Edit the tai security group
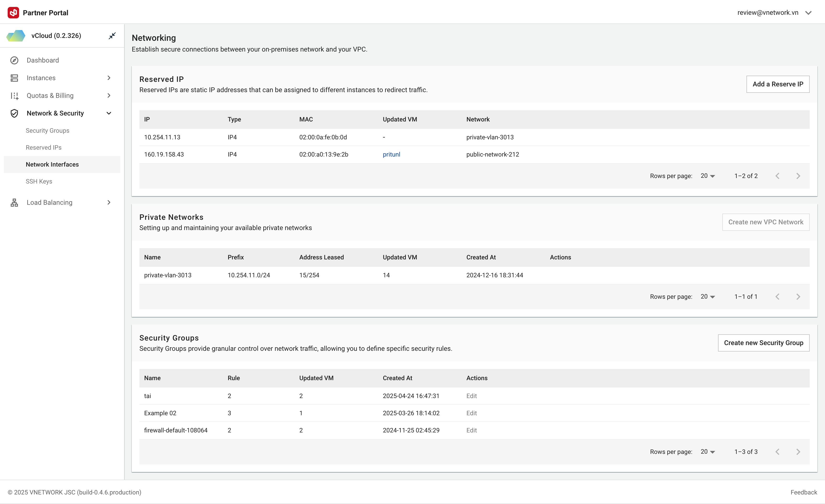Image resolution: width=825 pixels, height=504 pixels. [471, 396]
